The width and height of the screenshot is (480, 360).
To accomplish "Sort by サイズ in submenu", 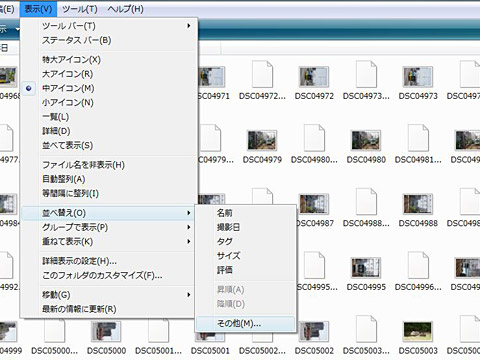I will coord(246,256).
